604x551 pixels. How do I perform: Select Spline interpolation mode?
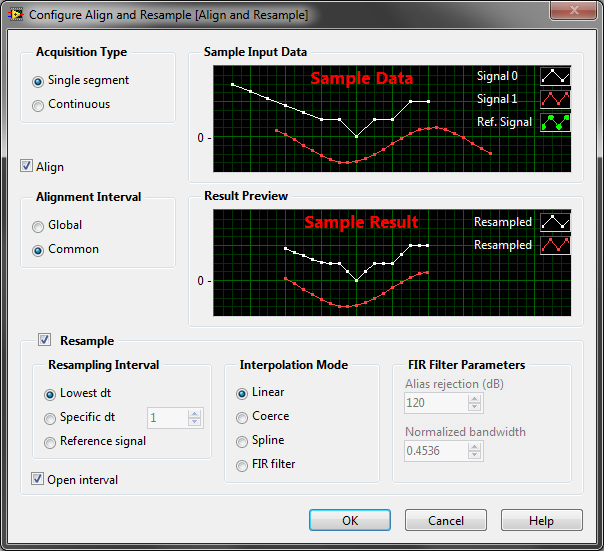tap(242, 441)
